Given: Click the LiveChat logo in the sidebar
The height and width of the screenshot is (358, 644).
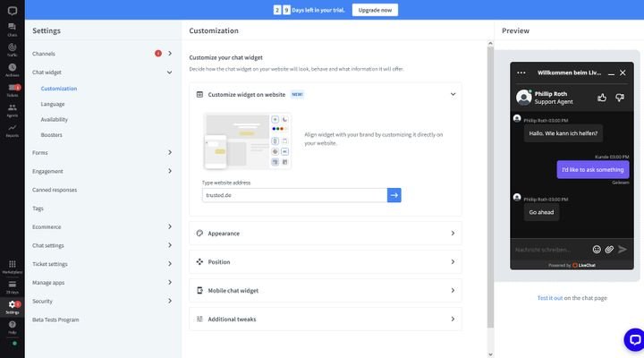Looking at the screenshot, I should click(x=13, y=11).
